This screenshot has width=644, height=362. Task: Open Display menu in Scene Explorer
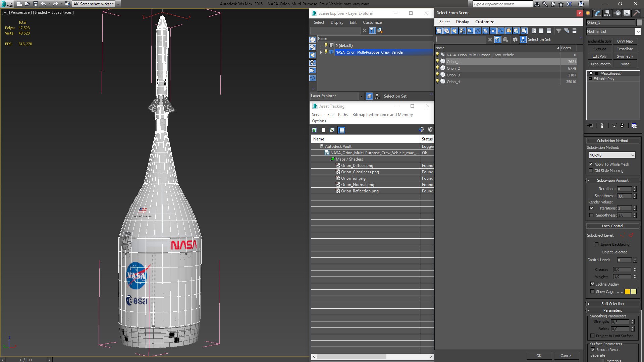(x=337, y=22)
